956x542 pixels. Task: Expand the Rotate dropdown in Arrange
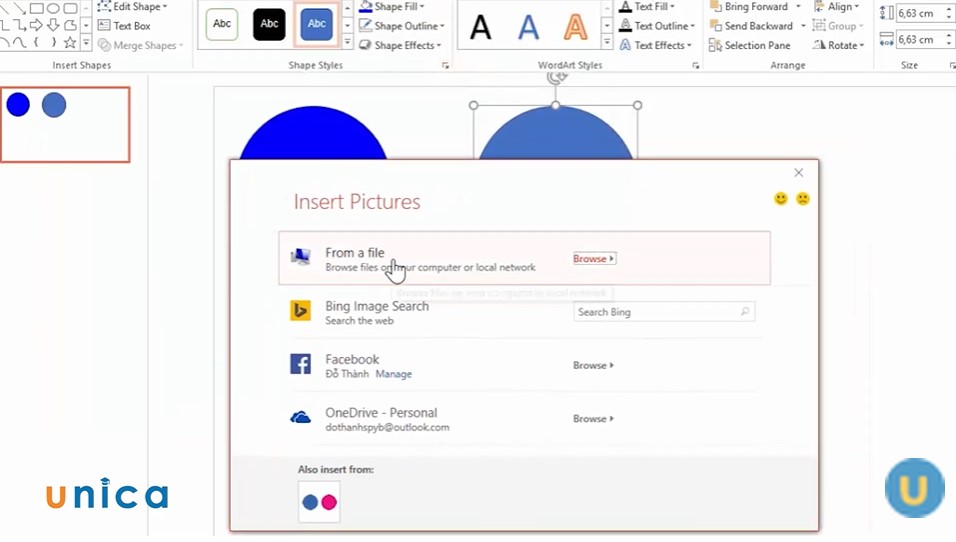pos(842,45)
